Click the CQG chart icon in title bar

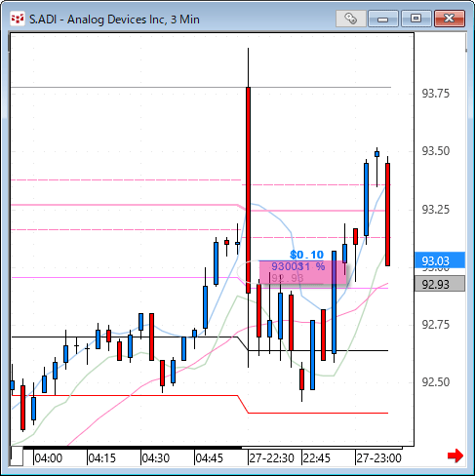18,19
